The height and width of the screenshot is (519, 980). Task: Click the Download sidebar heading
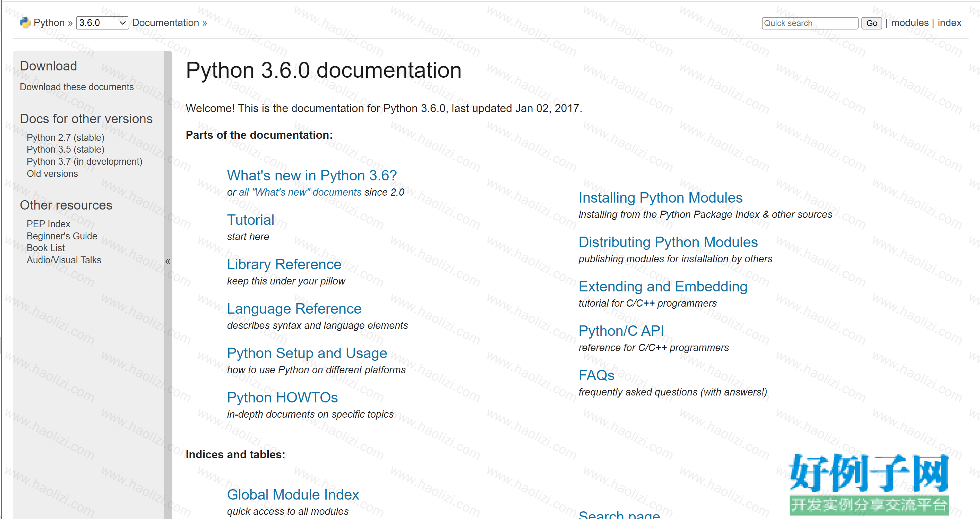pos(48,66)
